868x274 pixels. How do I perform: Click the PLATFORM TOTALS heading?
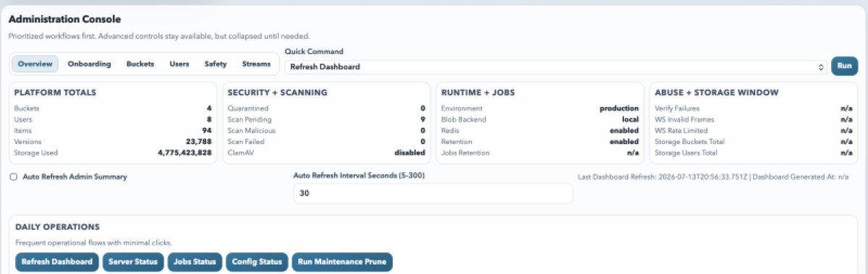(x=55, y=93)
